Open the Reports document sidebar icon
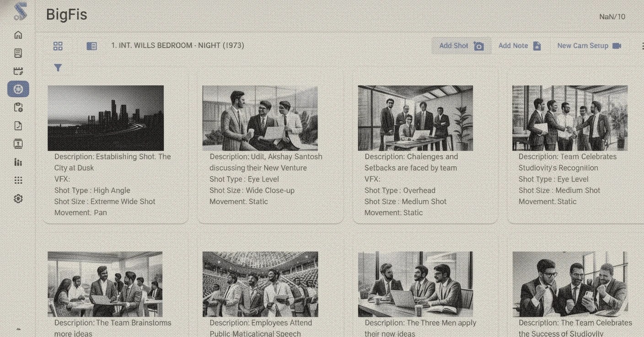The height and width of the screenshot is (337, 644). pos(18,125)
